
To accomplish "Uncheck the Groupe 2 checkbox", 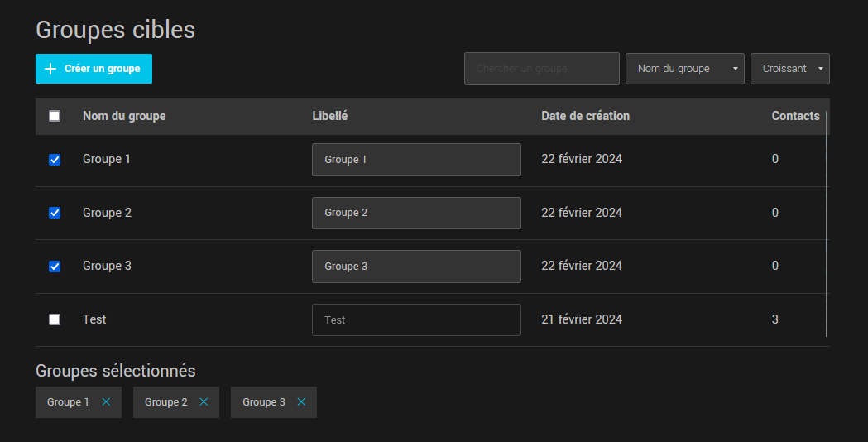I will [55, 213].
